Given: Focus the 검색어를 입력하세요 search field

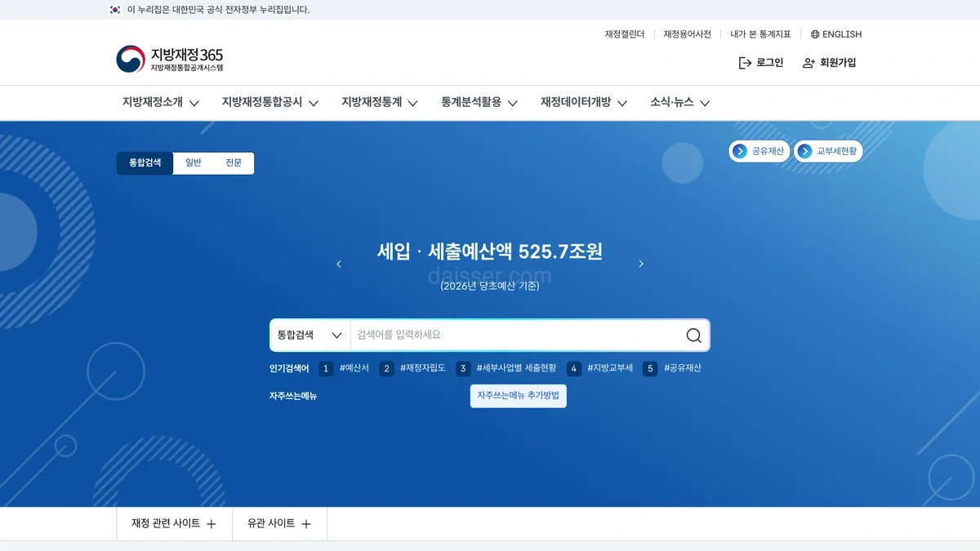Looking at the screenshot, I should [518, 335].
